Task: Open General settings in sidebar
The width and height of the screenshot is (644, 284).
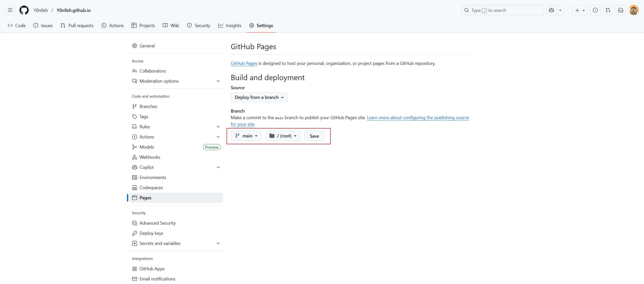Action: click(176, 46)
